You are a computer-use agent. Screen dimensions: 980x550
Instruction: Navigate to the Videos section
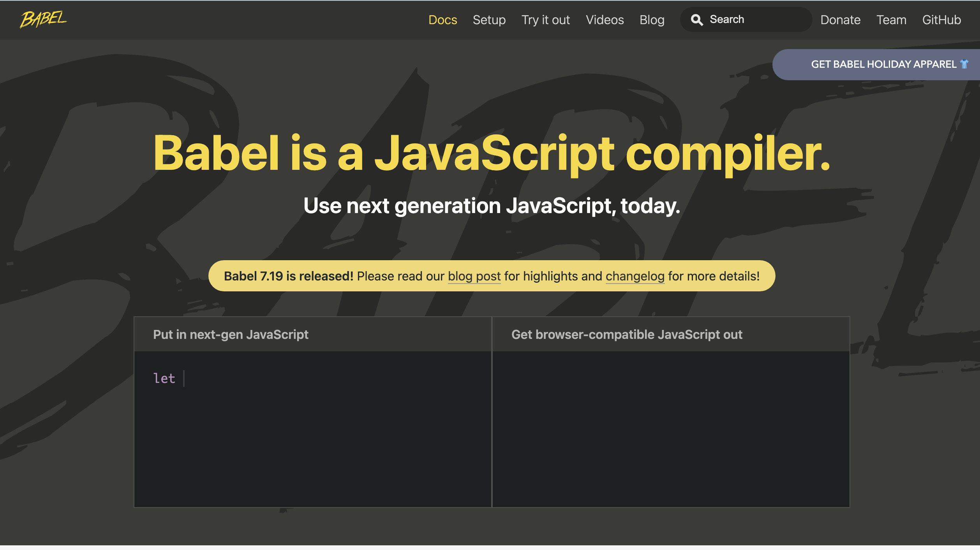pos(605,20)
